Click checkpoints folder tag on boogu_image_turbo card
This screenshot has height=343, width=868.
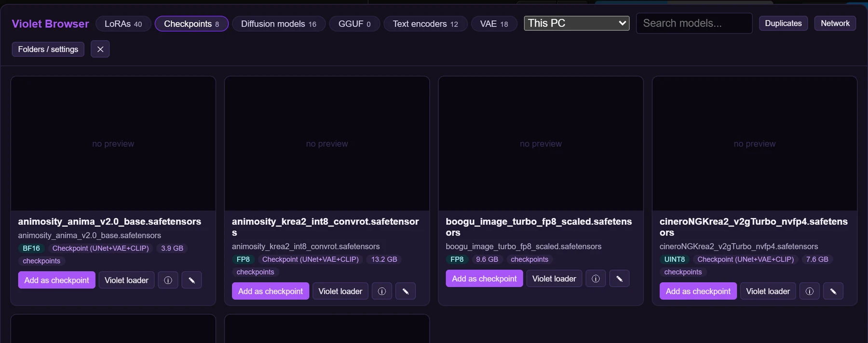(529, 260)
